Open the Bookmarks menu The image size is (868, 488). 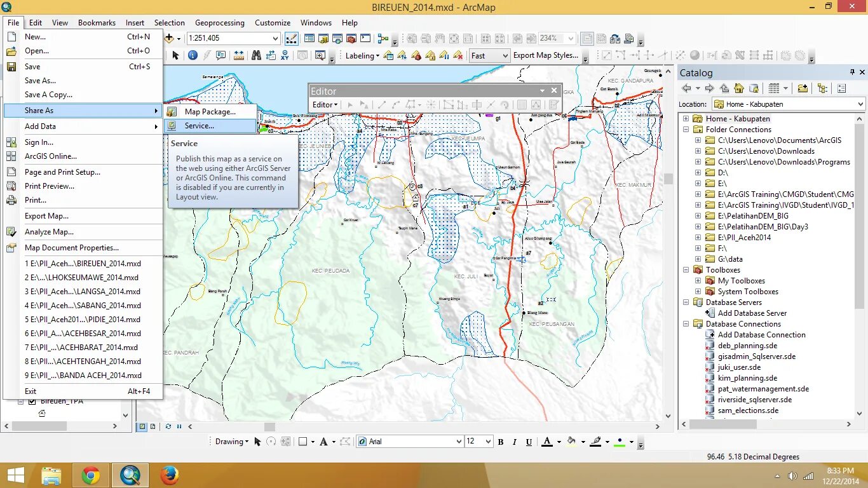point(97,22)
